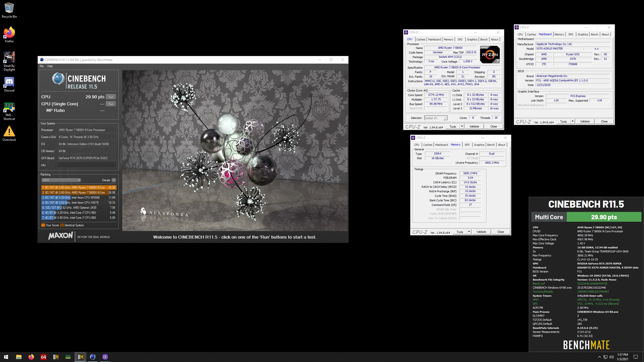Show hidden system tray icons
This screenshot has height=362, width=644.
click(x=599, y=357)
